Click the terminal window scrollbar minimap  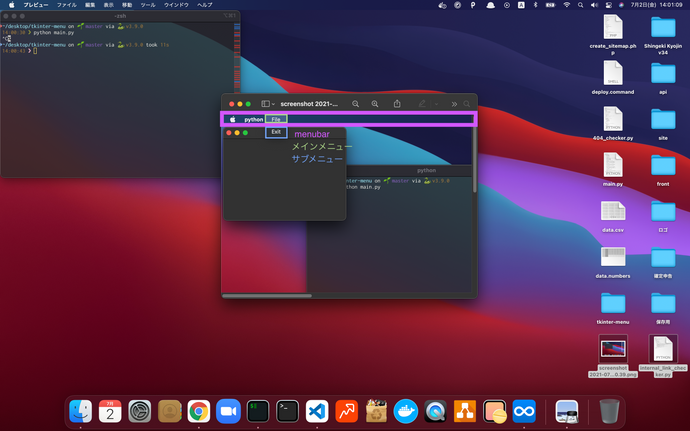237,56
